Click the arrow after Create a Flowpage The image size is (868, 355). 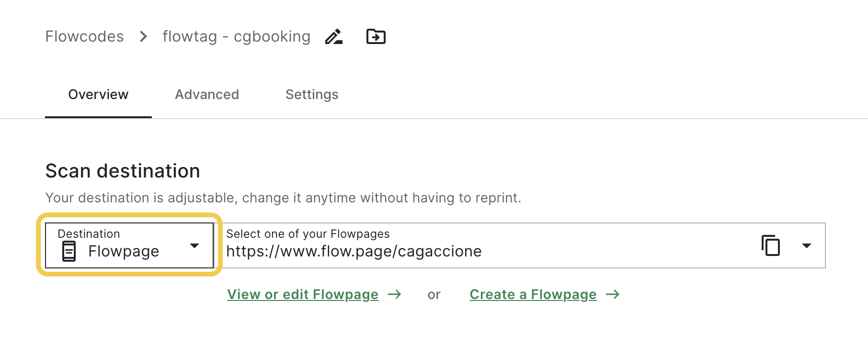[613, 294]
